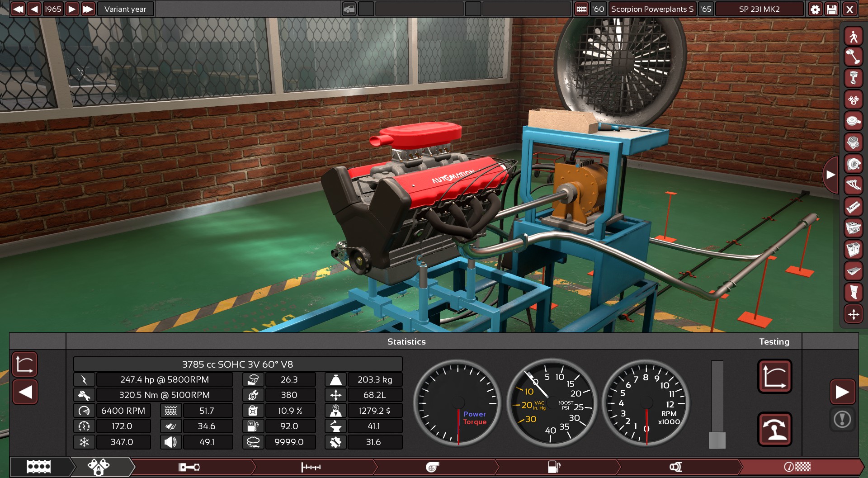Expand the side panel arrow beside parts sidebar
The width and height of the screenshot is (868, 478).
tap(830, 175)
